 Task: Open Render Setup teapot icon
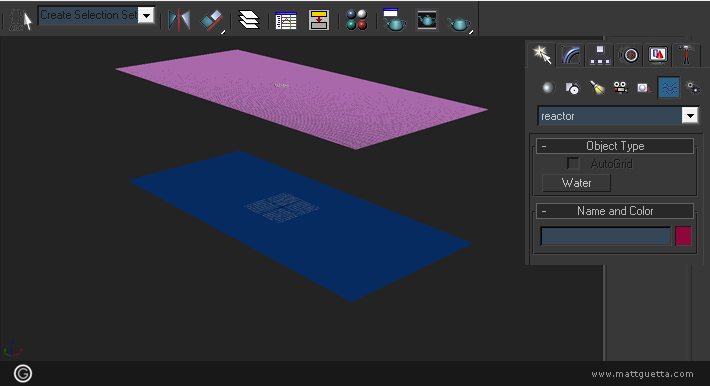pos(394,20)
